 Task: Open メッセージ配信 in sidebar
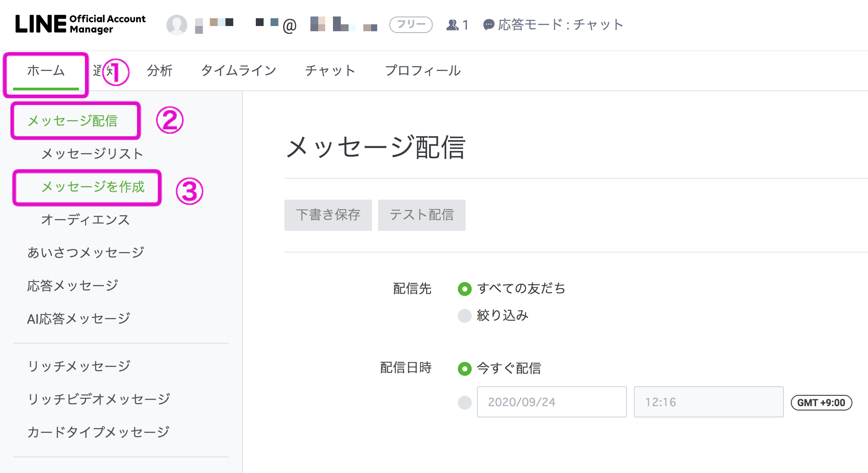click(72, 121)
